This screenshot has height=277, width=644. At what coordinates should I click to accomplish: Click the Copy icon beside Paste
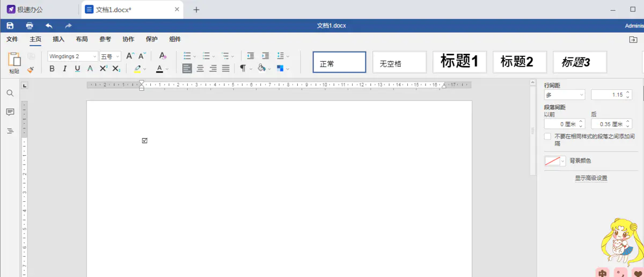31,56
